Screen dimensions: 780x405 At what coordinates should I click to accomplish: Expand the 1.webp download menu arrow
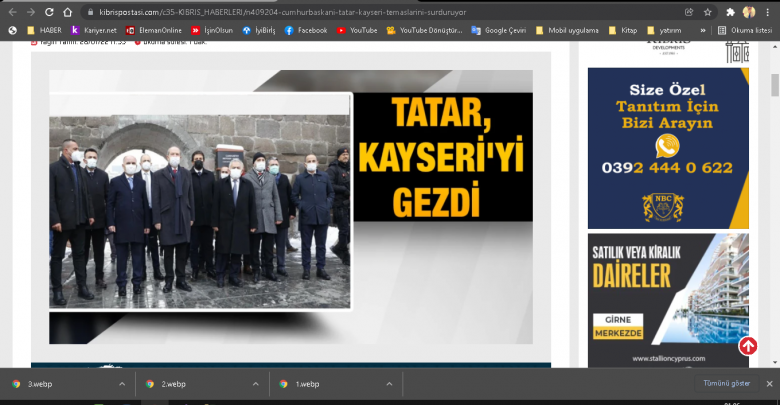[x=388, y=383]
